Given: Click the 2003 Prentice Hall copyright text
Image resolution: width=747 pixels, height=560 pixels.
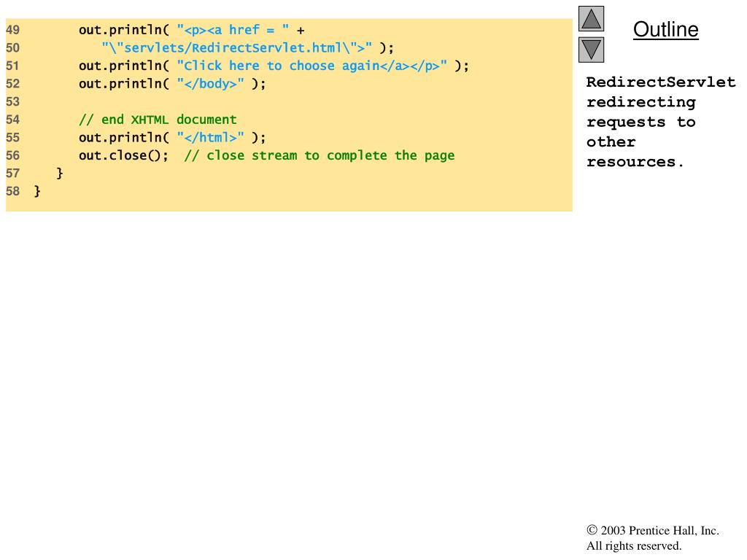Looking at the screenshot, I should coord(653,531).
